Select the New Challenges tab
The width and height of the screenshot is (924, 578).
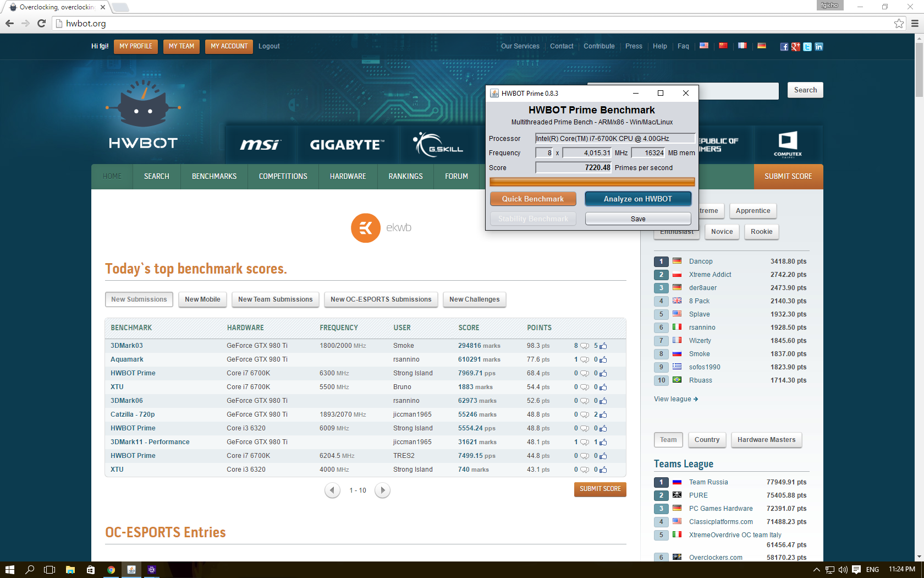pos(475,299)
